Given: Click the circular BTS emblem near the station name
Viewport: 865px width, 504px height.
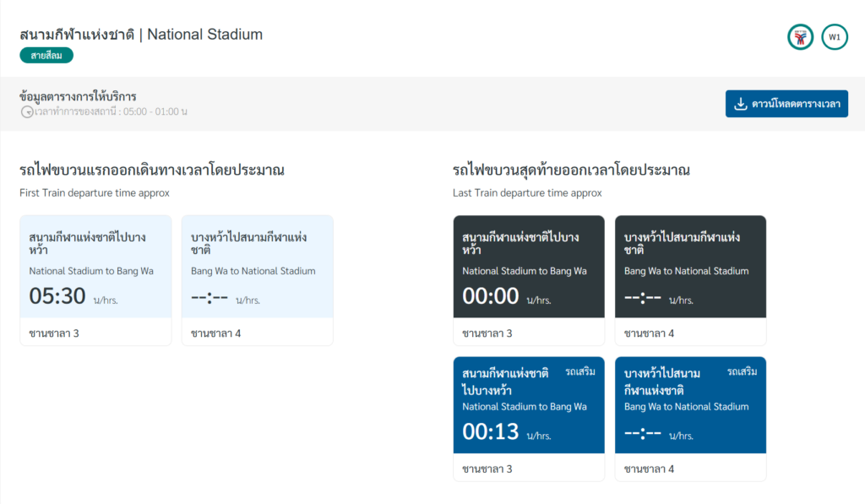Looking at the screenshot, I should (800, 37).
